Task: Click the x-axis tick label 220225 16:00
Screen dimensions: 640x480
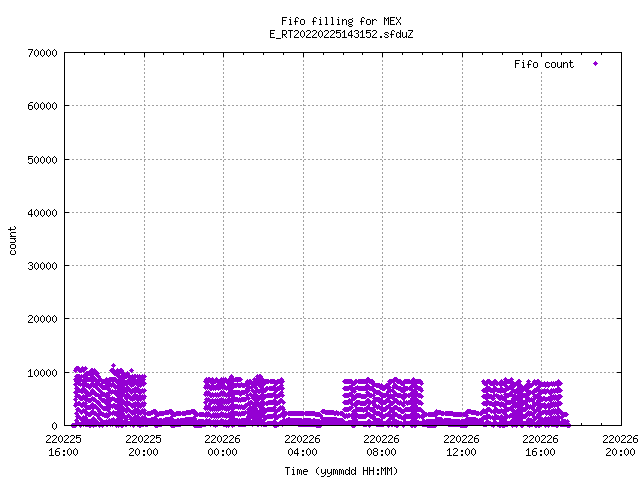Action: 63,445
